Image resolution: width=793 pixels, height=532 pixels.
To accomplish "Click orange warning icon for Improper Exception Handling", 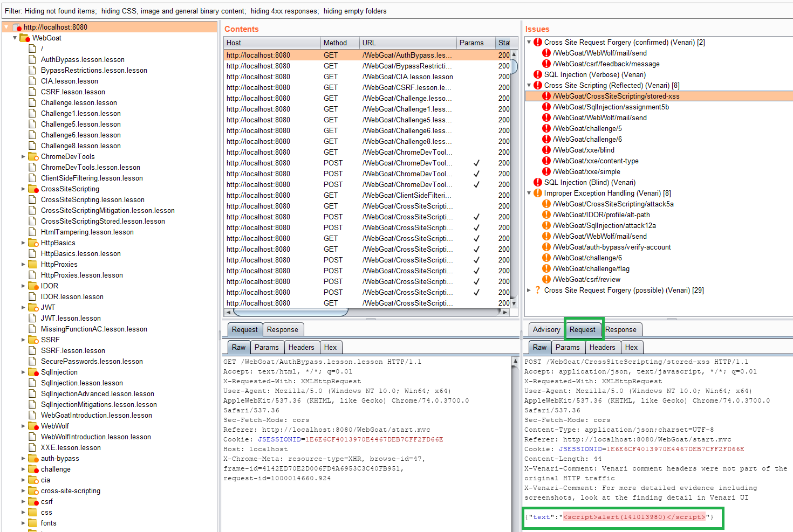I will (537, 193).
